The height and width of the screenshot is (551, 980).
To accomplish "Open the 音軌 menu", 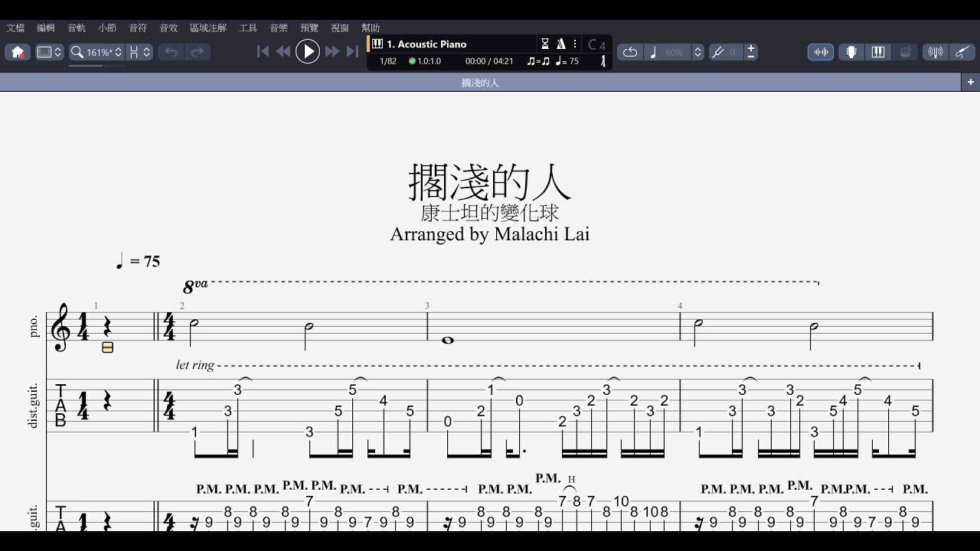I will 77,28.
